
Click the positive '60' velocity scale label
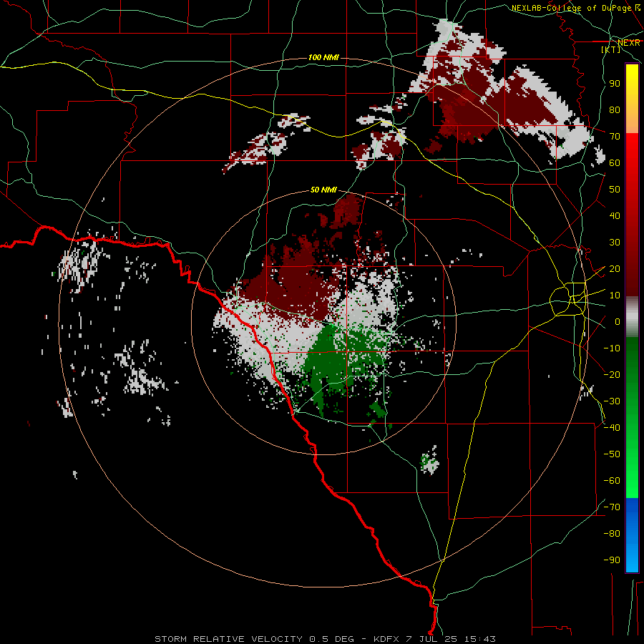tap(615, 162)
